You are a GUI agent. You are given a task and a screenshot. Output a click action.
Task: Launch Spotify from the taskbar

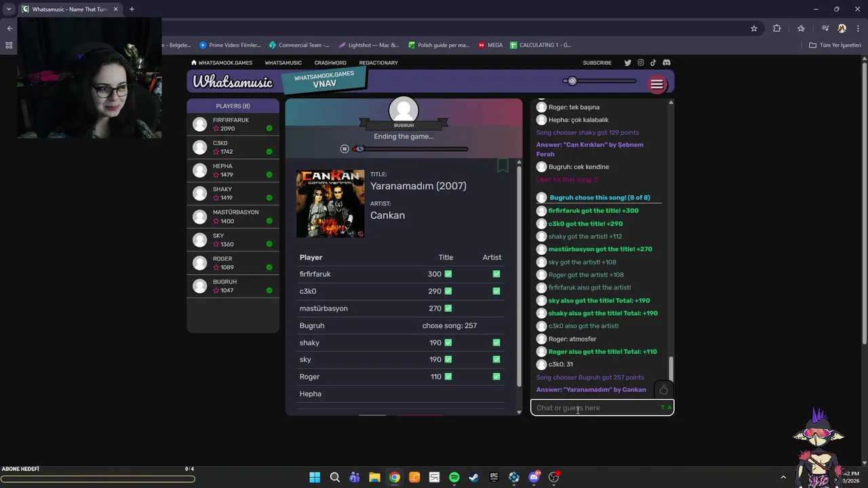[x=454, y=477]
